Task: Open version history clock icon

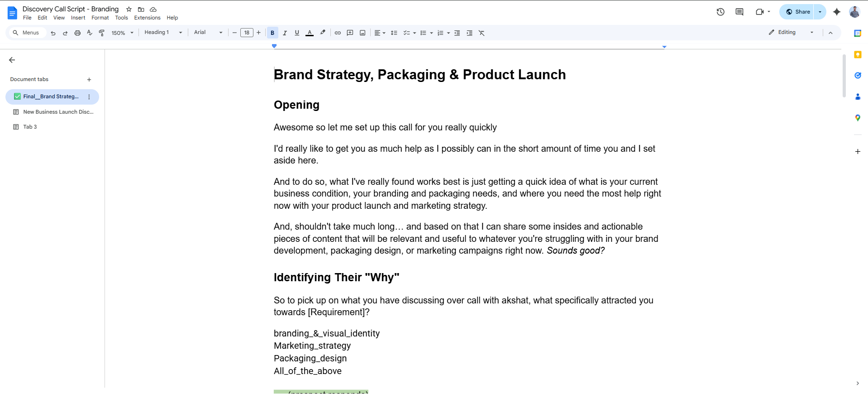Action: (x=720, y=12)
